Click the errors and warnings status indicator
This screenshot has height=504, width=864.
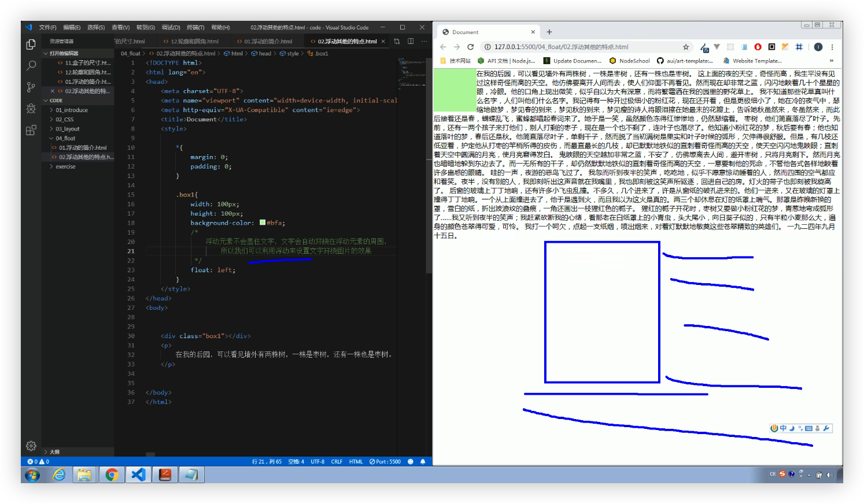[38, 461]
